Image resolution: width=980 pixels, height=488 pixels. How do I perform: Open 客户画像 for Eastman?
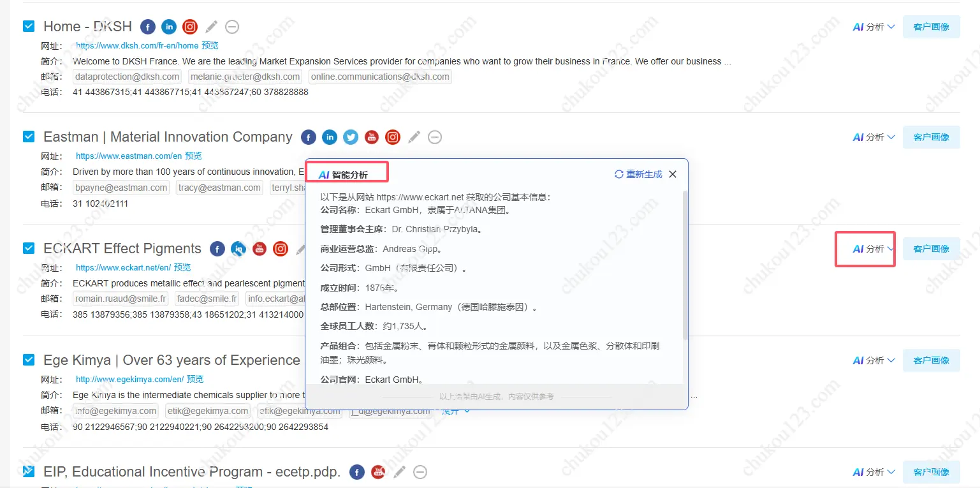coord(931,137)
